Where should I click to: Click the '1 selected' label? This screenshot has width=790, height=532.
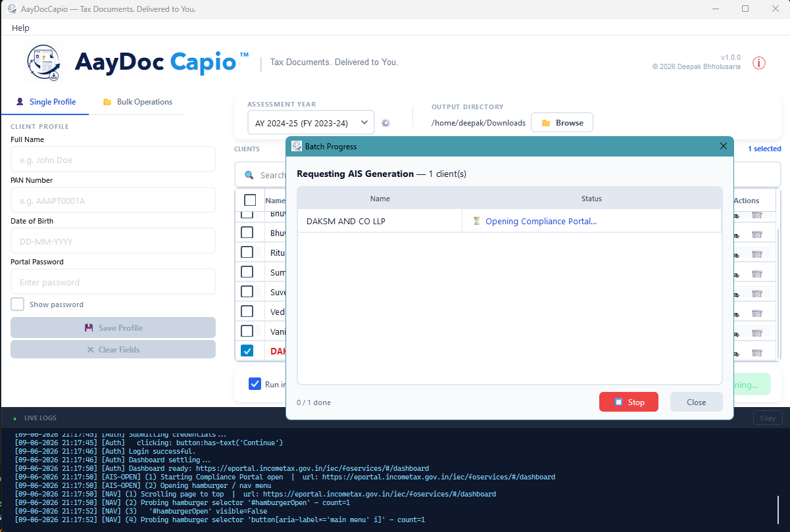tap(764, 149)
